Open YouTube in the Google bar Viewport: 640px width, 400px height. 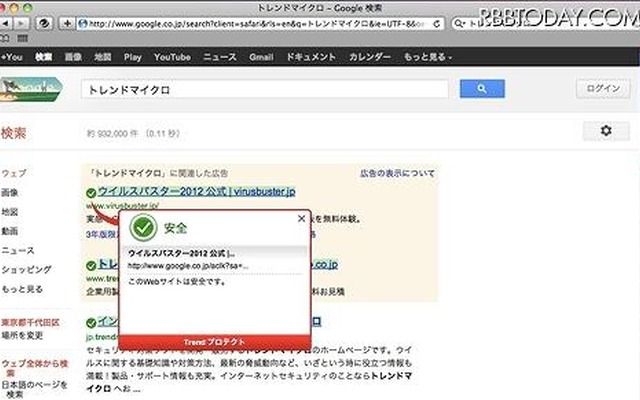click(x=172, y=57)
